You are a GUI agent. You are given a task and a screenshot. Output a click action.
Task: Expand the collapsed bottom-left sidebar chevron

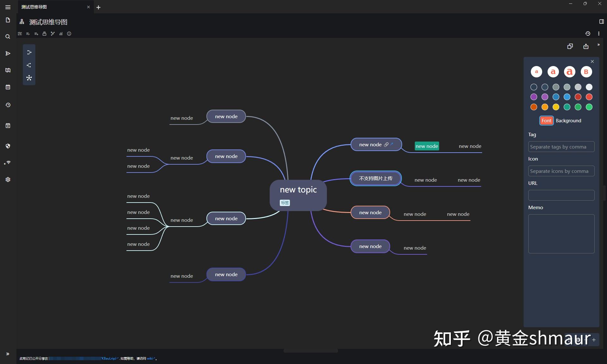[8, 354]
